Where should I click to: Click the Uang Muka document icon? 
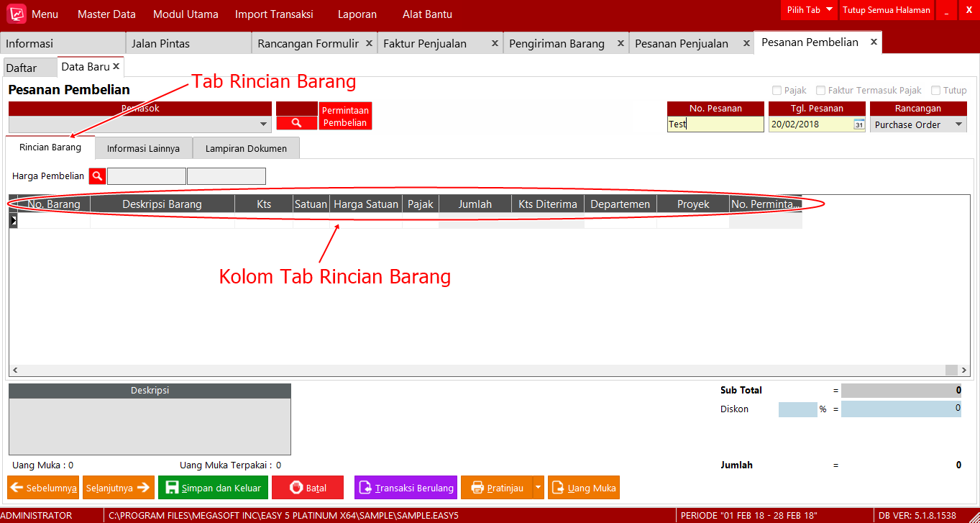pos(557,487)
